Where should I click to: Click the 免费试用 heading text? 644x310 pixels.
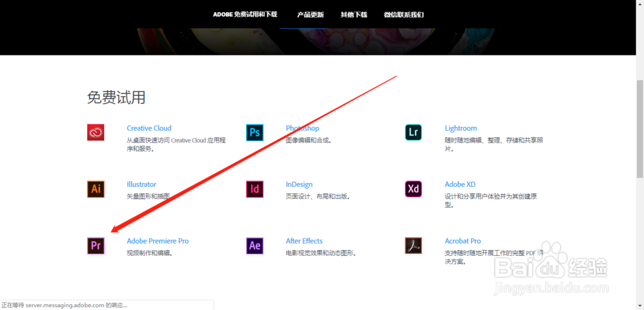click(116, 97)
